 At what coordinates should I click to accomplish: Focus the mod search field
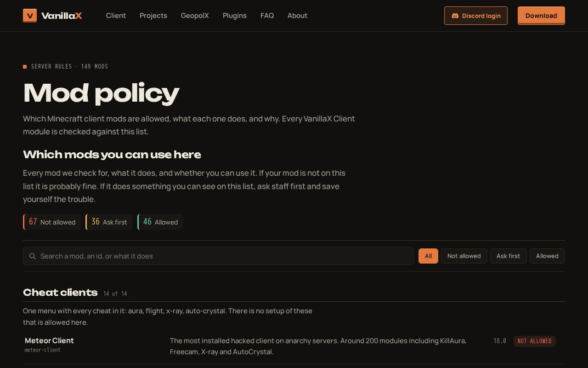pos(218,256)
